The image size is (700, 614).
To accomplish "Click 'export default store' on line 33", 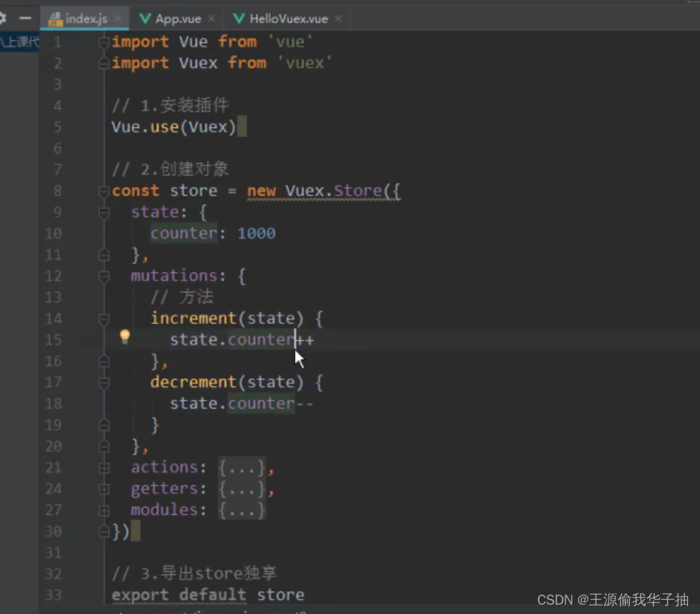I will pos(208,595).
